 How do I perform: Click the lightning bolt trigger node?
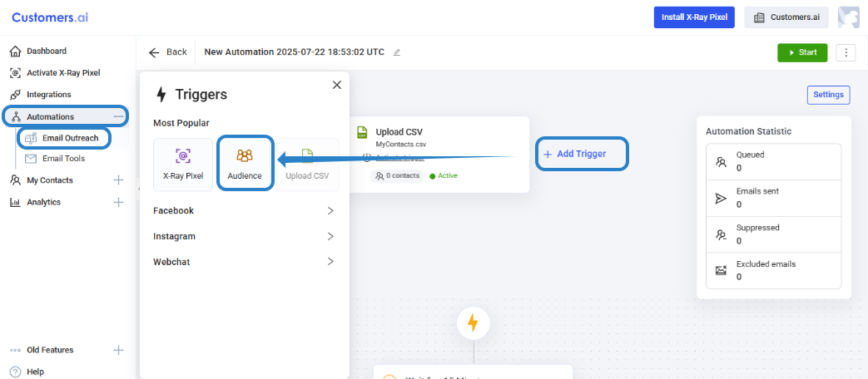(x=474, y=322)
